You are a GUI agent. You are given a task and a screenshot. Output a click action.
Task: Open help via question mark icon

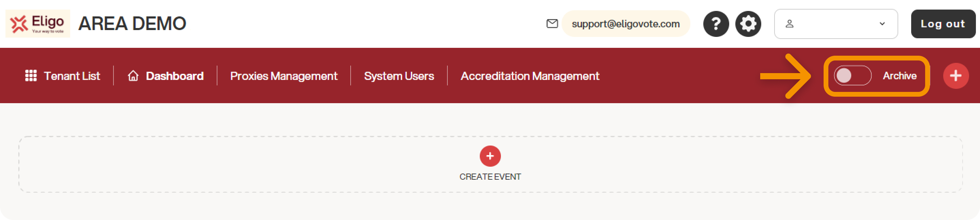click(x=716, y=24)
